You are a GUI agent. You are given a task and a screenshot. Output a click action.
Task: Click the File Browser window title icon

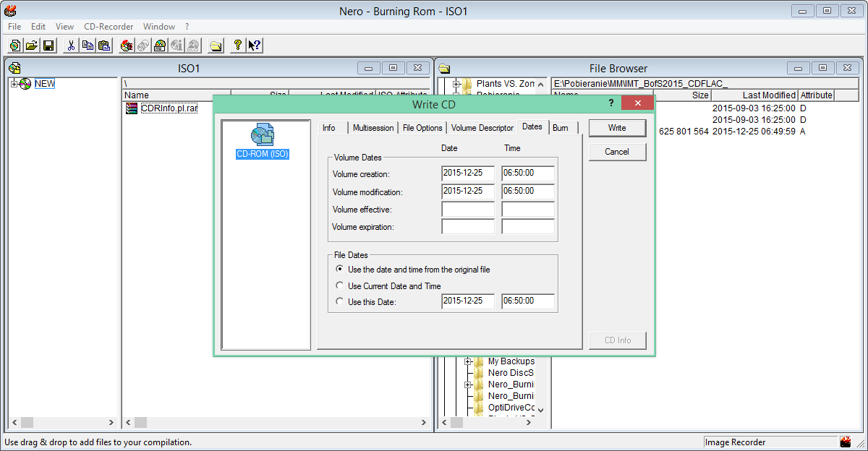[x=444, y=69]
